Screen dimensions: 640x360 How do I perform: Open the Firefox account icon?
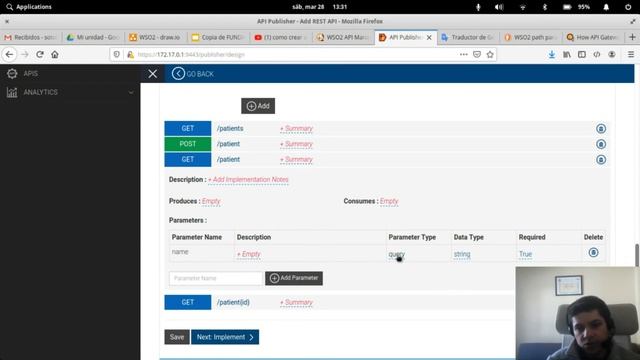pos(611,54)
